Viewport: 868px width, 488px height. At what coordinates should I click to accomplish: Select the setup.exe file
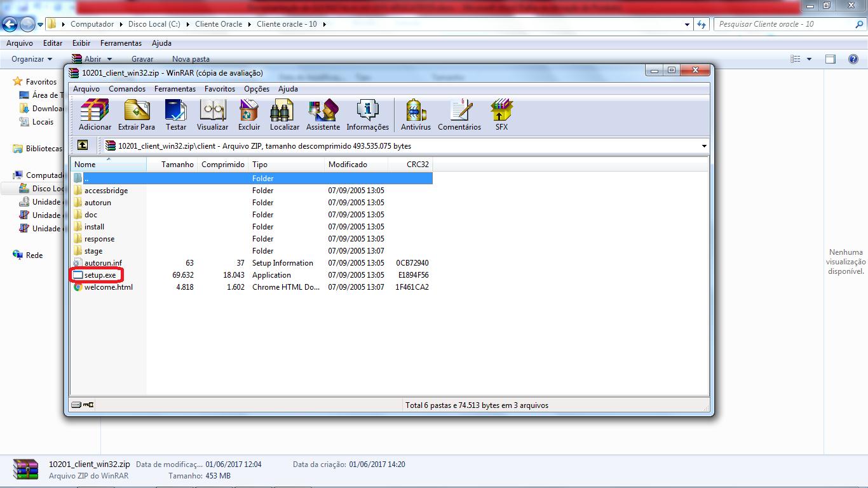pos(100,275)
